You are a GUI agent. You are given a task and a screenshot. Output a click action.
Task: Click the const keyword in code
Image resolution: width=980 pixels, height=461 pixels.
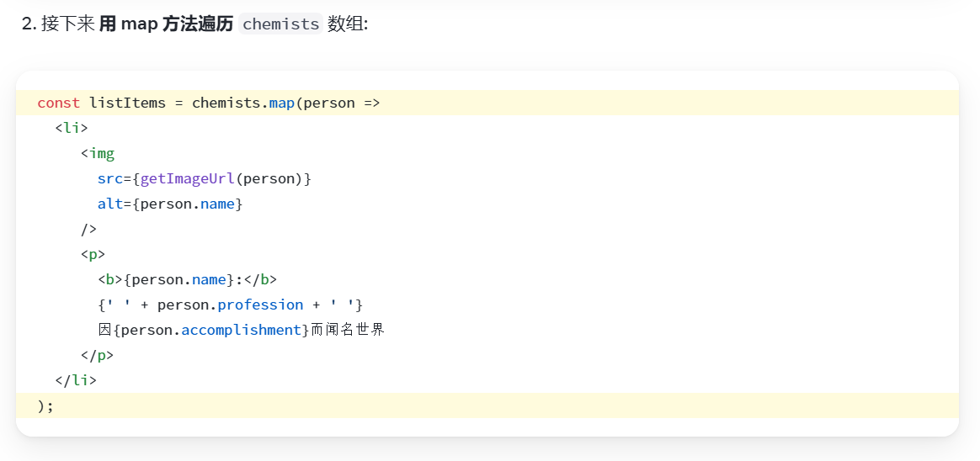tap(58, 103)
